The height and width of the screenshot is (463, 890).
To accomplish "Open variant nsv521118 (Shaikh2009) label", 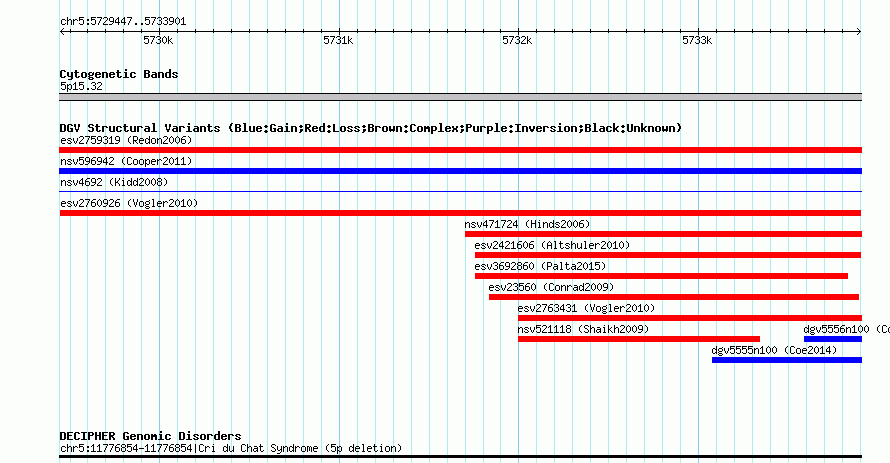I will click(x=583, y=329).
